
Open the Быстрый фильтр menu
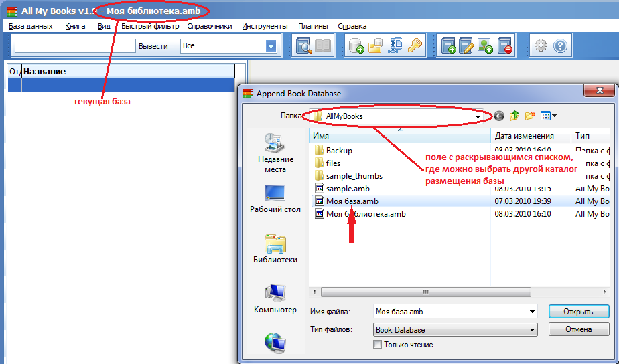(x=150, y=26)
